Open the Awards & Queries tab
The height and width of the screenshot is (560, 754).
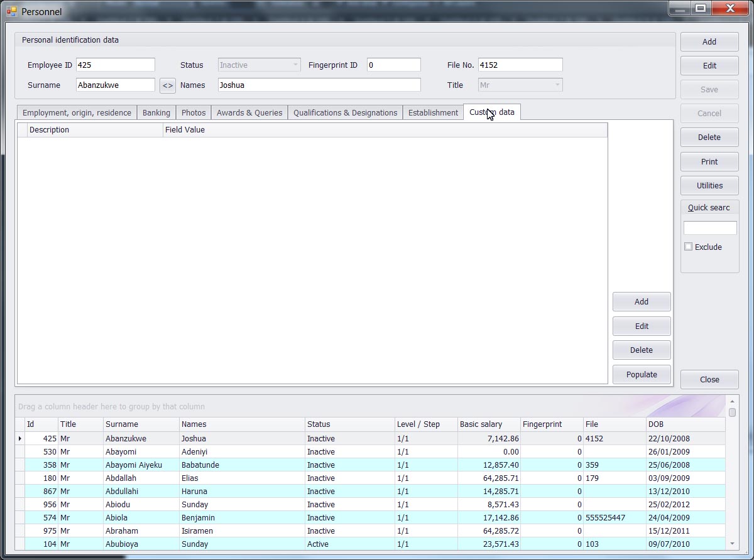tap(249, 113)
